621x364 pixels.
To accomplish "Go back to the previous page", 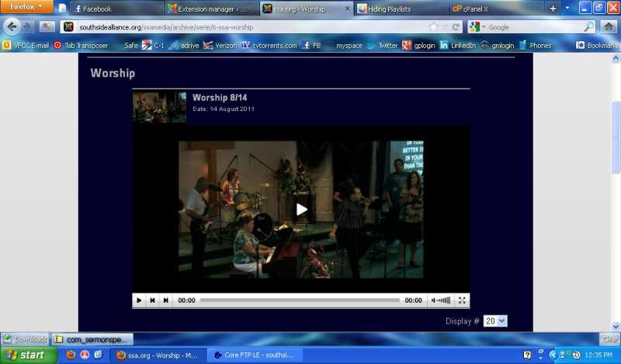I will click(x=12, y=27).
